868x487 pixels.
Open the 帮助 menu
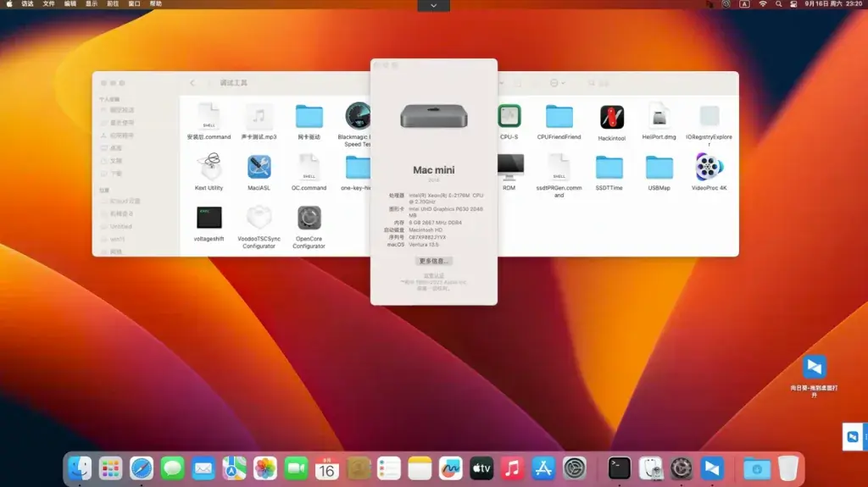point(156,4)
